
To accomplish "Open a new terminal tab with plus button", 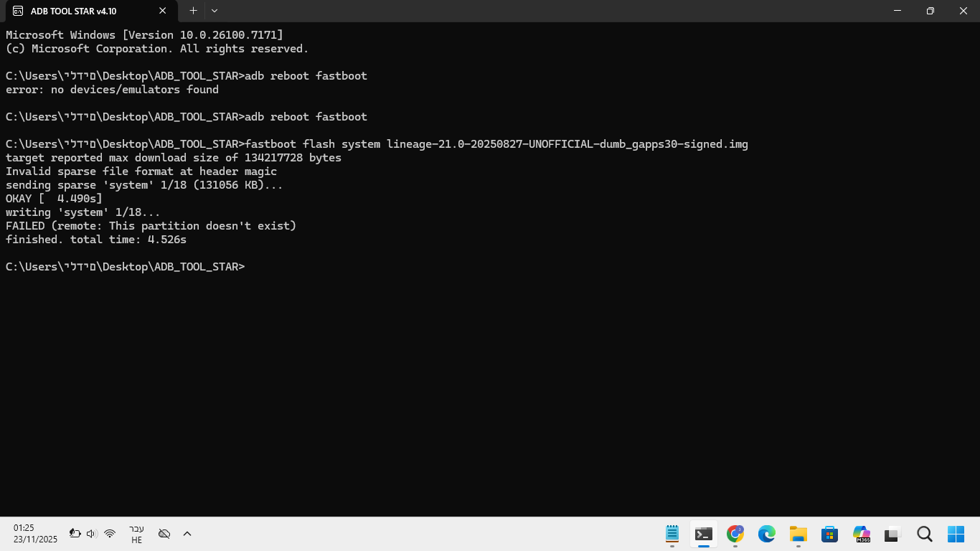I will click(x=193, y=11).
